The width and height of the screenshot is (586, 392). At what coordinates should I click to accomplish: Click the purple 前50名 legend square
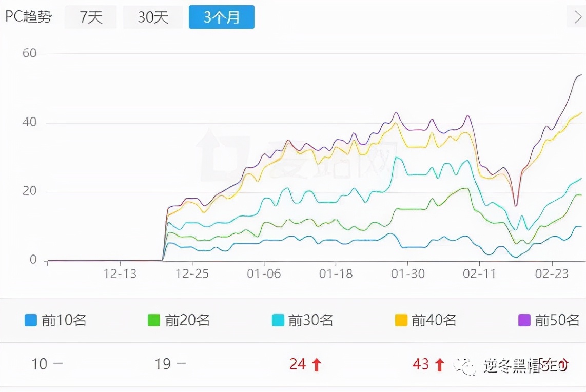(524, 320)
